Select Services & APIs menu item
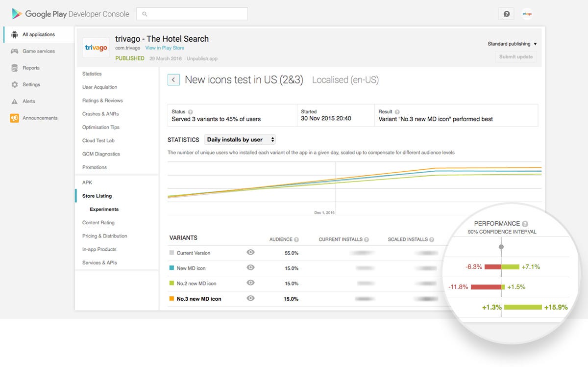The width and height of the screenshot is (588, 367). pos(99,262)
